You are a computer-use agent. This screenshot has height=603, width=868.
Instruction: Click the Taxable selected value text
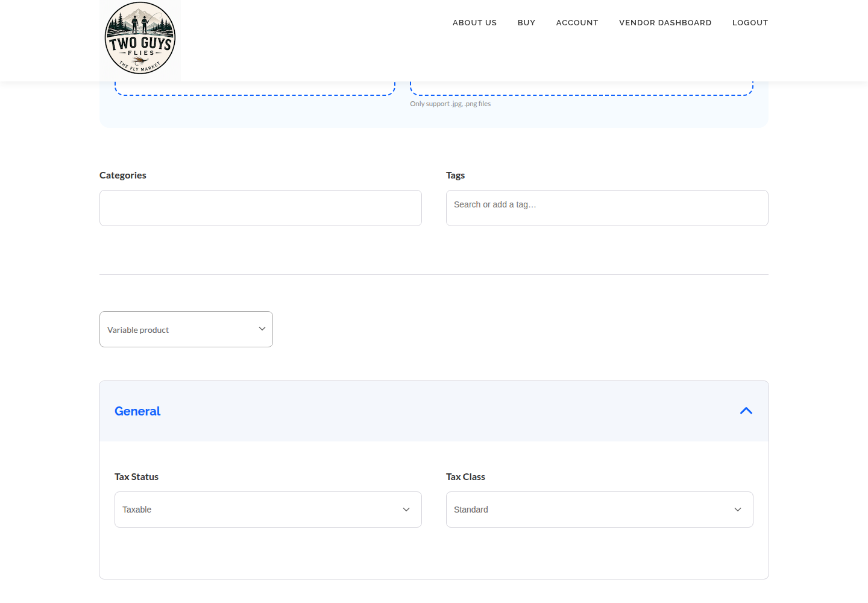coord(137,510)
